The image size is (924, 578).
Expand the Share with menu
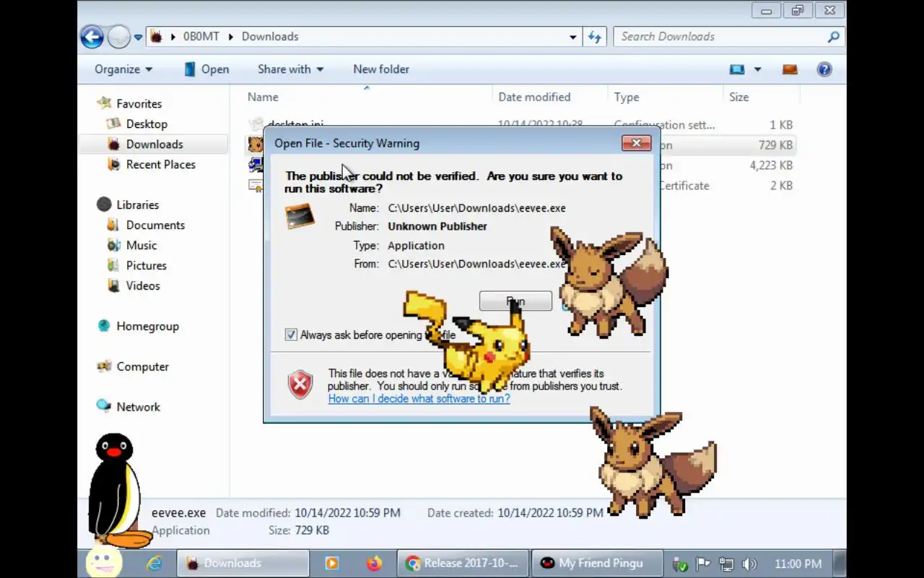pos(291,69)
